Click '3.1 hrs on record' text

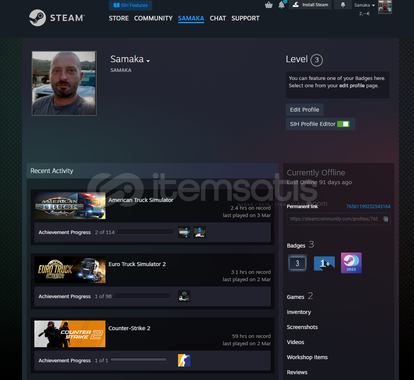tap(251, 272)
